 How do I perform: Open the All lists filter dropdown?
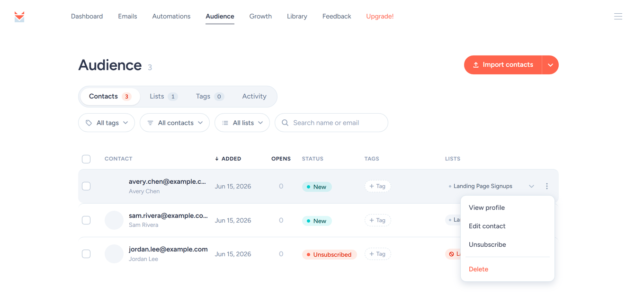[242, 123]
